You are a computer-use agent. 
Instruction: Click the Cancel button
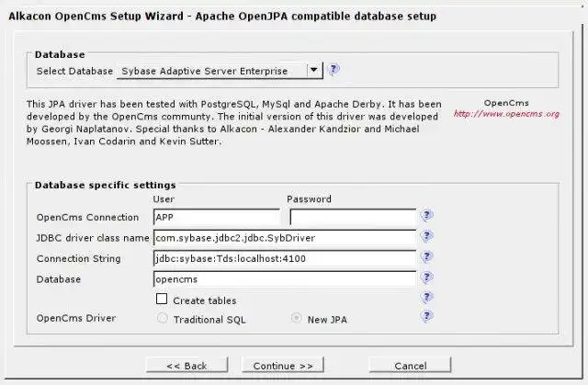pyautogui.click(x=410, y=366)
